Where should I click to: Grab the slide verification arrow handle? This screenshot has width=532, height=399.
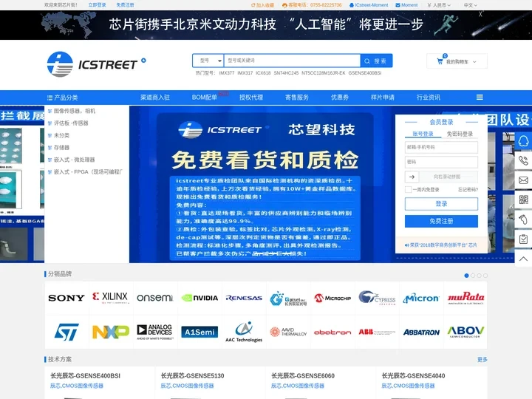coord(412,177)
